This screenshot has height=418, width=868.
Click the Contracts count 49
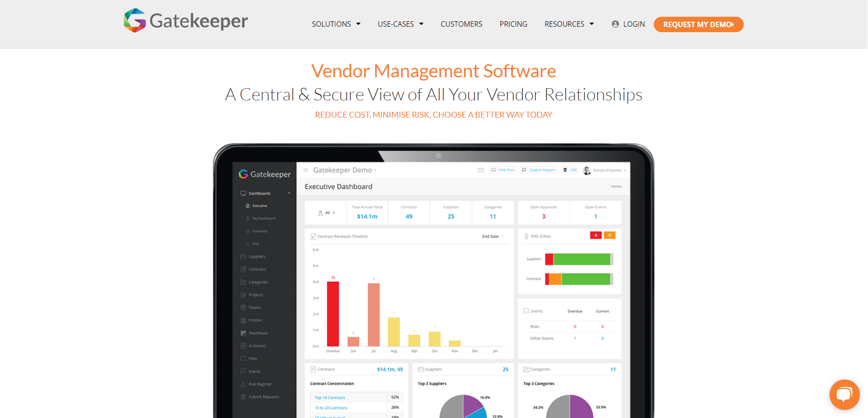(409, 217)
